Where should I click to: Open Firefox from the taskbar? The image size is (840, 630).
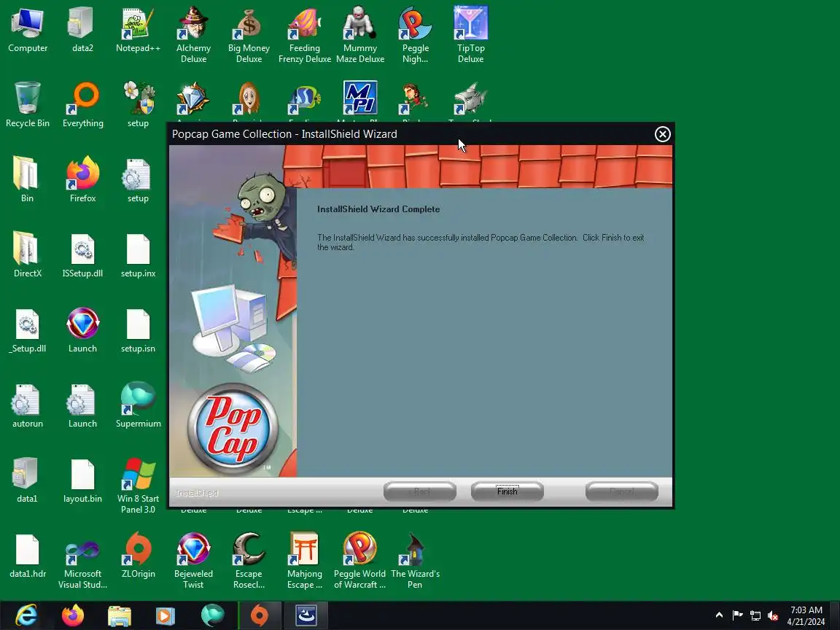pos(72,615)
